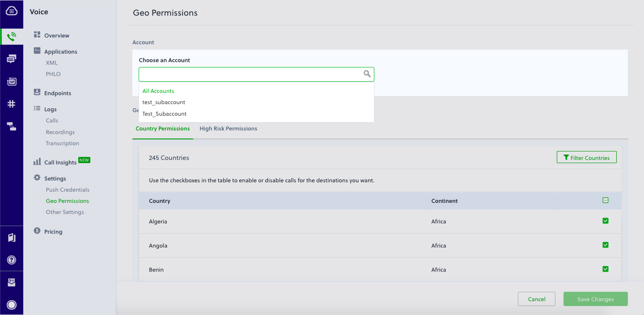Screen dimensions: 644x315
Task: Open the Messaging icon in left rail
Action: [12, 59]
